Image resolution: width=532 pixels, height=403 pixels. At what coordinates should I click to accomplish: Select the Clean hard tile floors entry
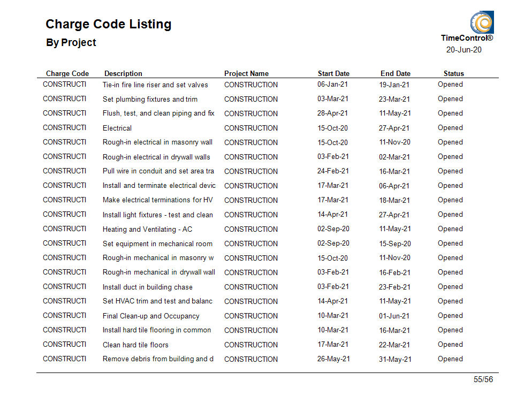(135, 345)
